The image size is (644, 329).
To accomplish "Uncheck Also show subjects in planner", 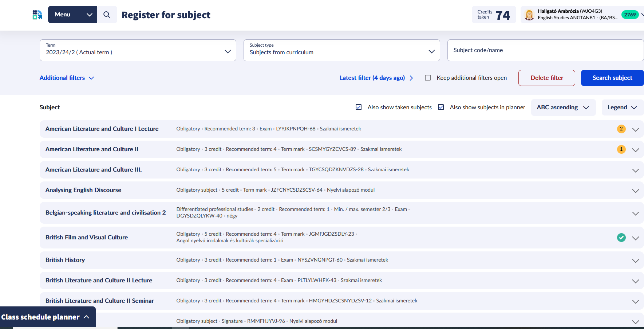I will pos(441,107).
